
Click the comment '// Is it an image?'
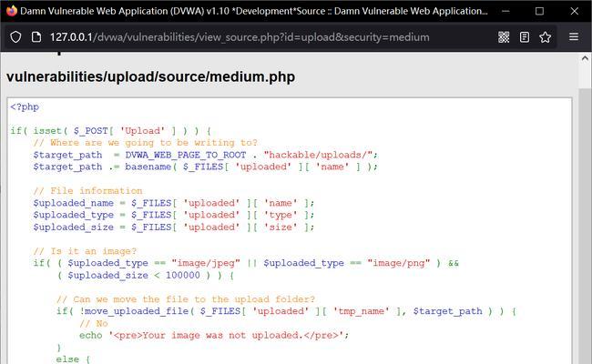[x=85, y=251]
